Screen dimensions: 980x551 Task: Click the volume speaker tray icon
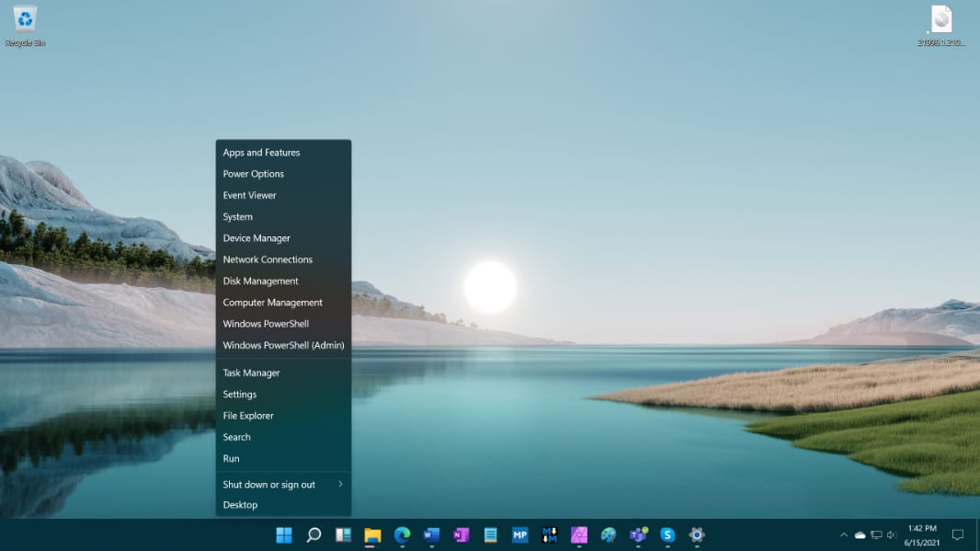pyautogui.click(x=891, y=534)
